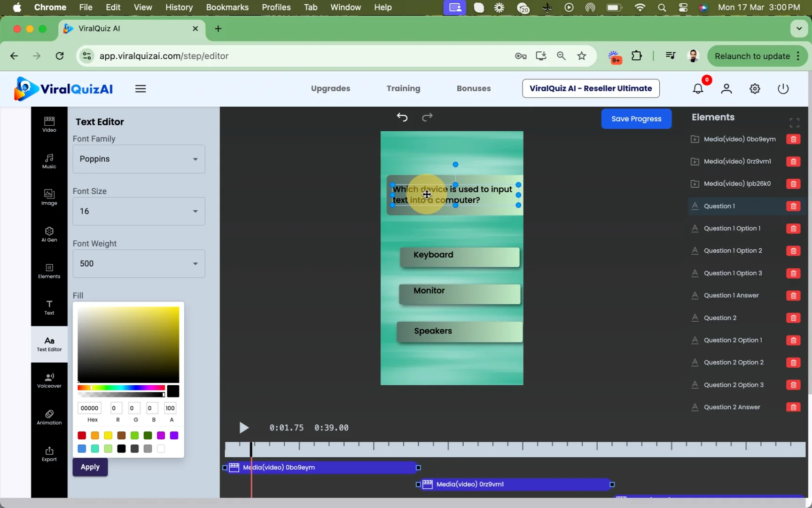Pick the red color swatch
The width and height of the screenshot is (812, 508).
point(81,436)
